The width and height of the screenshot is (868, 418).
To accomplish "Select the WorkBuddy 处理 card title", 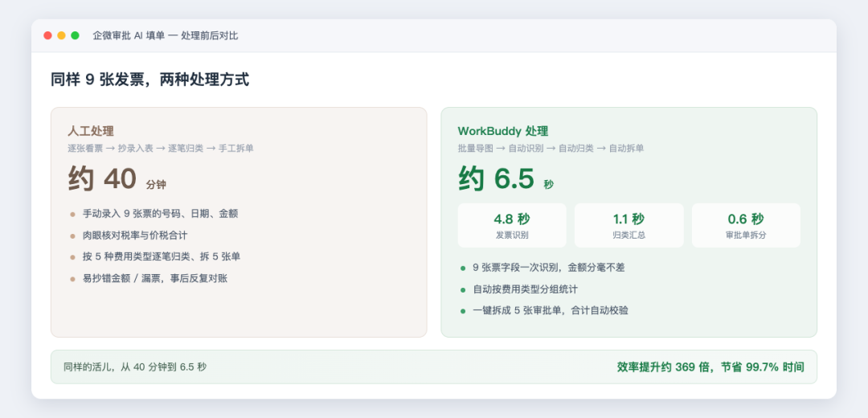I will (502, 131).
